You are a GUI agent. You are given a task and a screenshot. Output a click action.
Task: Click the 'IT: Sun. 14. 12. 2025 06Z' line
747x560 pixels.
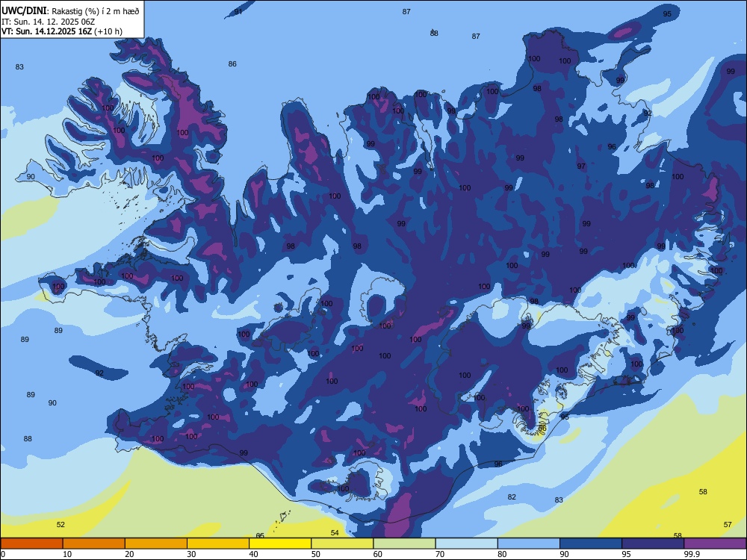pyautogui.click(x=48, y=22)
